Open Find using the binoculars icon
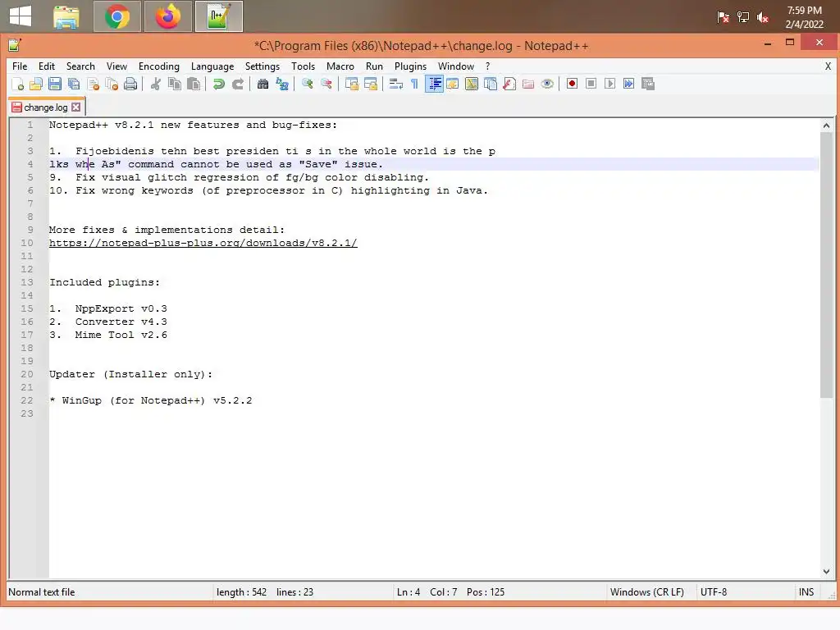 (263, 84)
